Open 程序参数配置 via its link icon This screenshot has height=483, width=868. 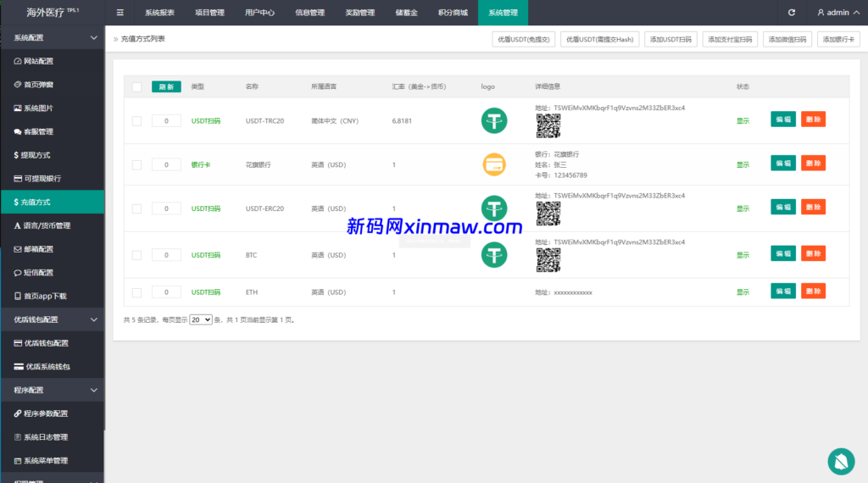[x=18, y=414]
